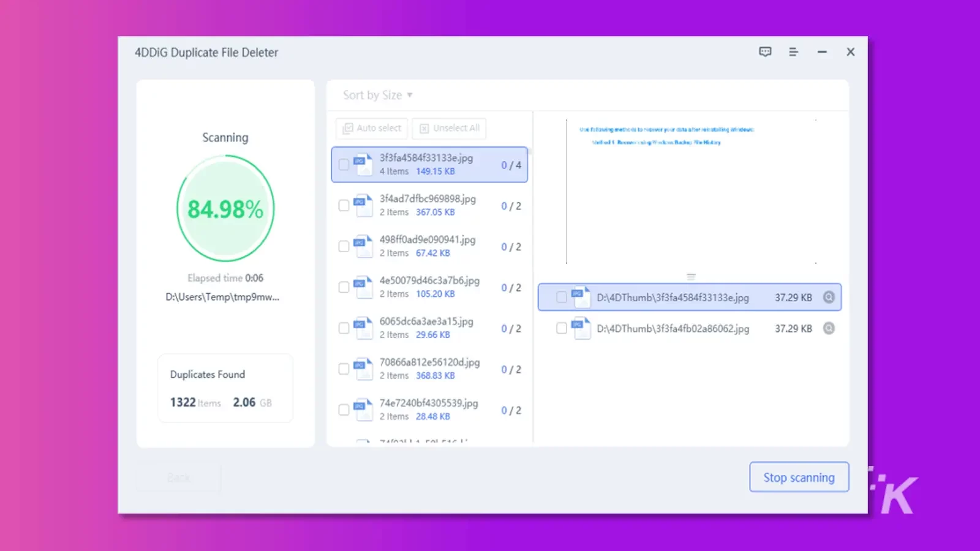Image resolution: width=980 pixels, height=551 pixels.
Task: Locate file 3f3fa4584f33133e.jpg with magnifier icon
Action: [x=829, y=297]
